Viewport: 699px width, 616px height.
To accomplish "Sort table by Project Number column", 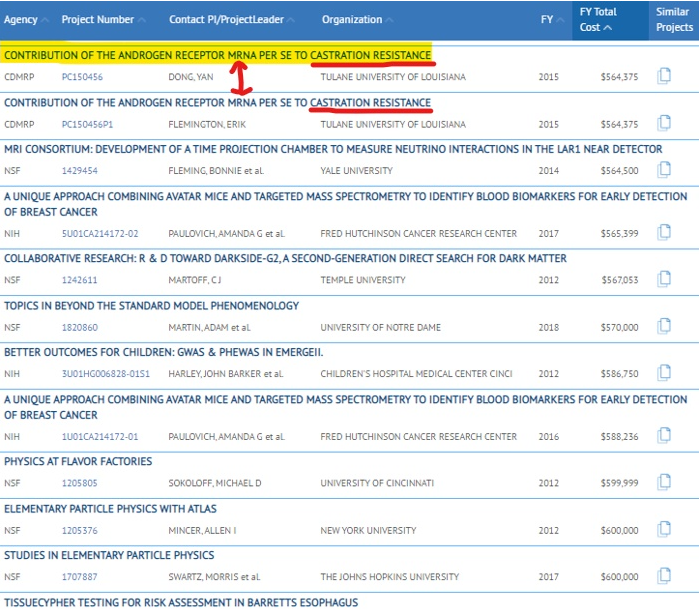I will [x=103, y=20].
